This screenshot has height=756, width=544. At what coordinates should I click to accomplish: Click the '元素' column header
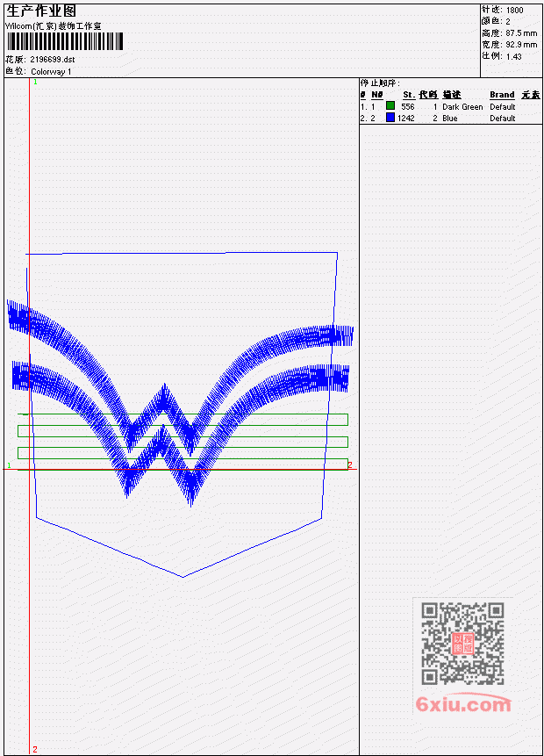tap(531, 95)
